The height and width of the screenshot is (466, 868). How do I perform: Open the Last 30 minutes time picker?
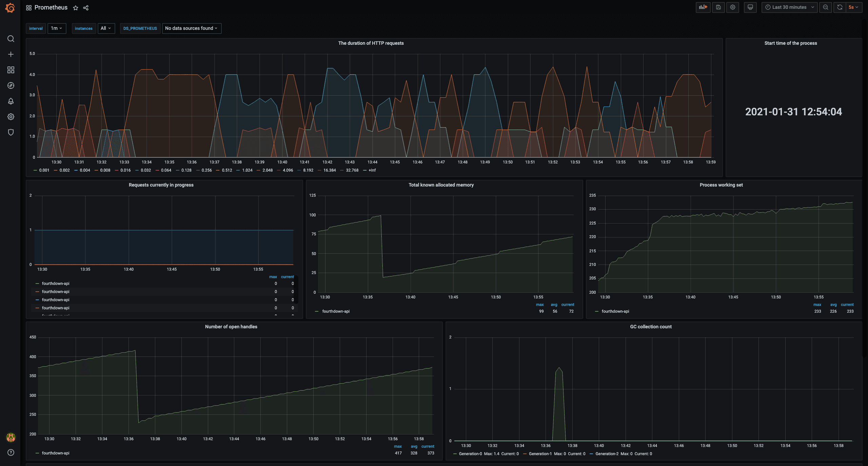pos(789,7)
